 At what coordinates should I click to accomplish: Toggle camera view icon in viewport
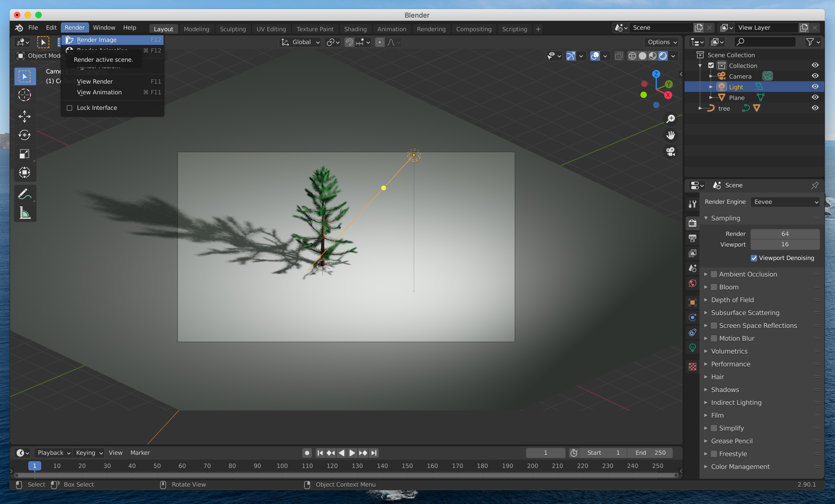671,152
